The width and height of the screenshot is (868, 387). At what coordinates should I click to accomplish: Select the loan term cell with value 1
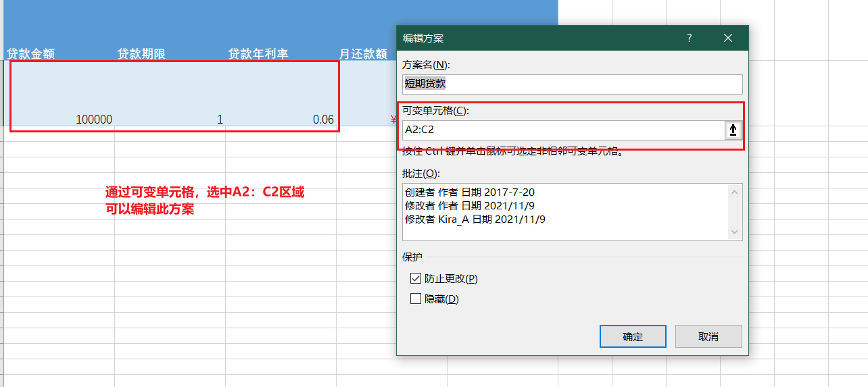[170, 93]
